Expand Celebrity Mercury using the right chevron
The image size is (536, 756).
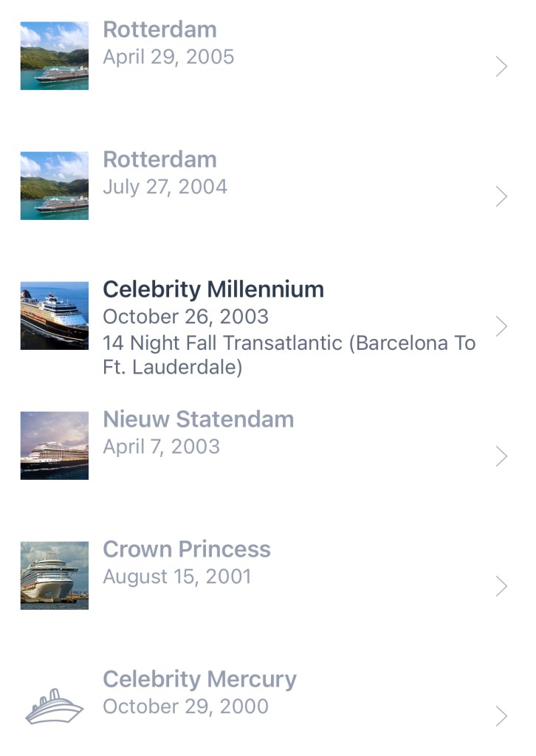click(501, 716)
